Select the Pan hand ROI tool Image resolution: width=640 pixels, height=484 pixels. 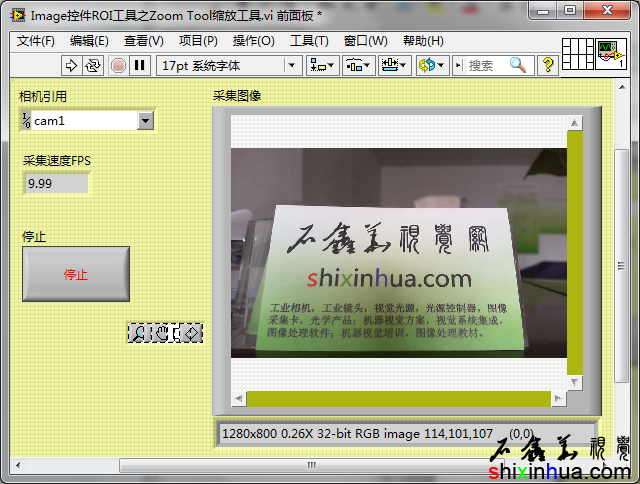(163, 333)
